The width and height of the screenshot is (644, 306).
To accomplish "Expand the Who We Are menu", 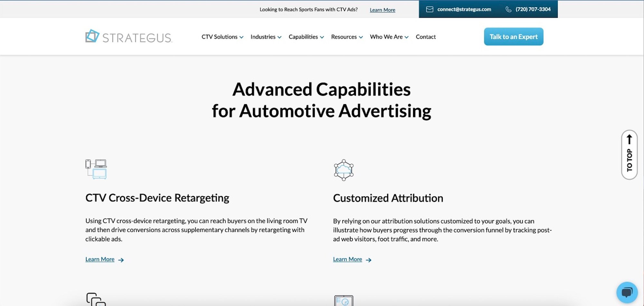I will tap(389, 37).
